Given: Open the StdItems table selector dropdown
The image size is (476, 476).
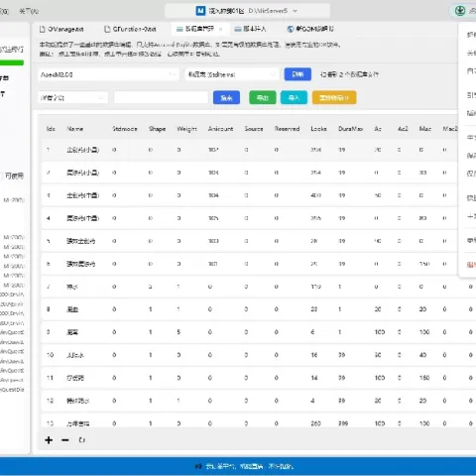Looking at the screenshot, I should 232,74.
